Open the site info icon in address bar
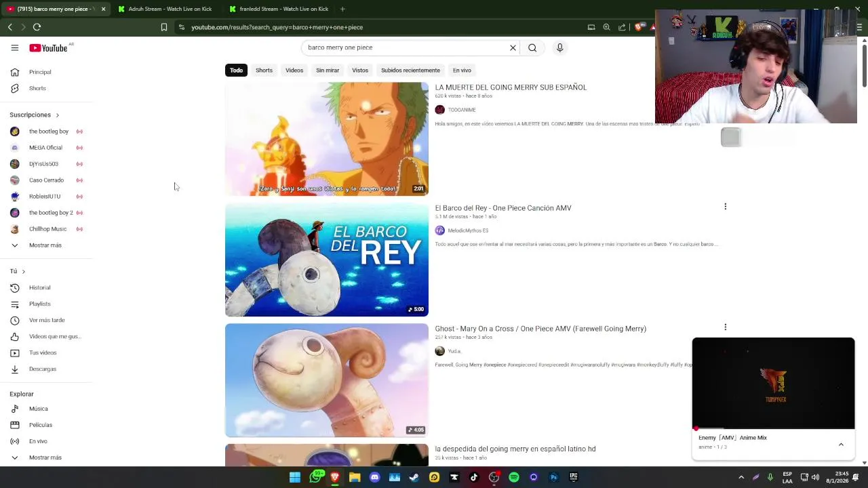Viewport: 868px width, 488px height. point(181,27)
